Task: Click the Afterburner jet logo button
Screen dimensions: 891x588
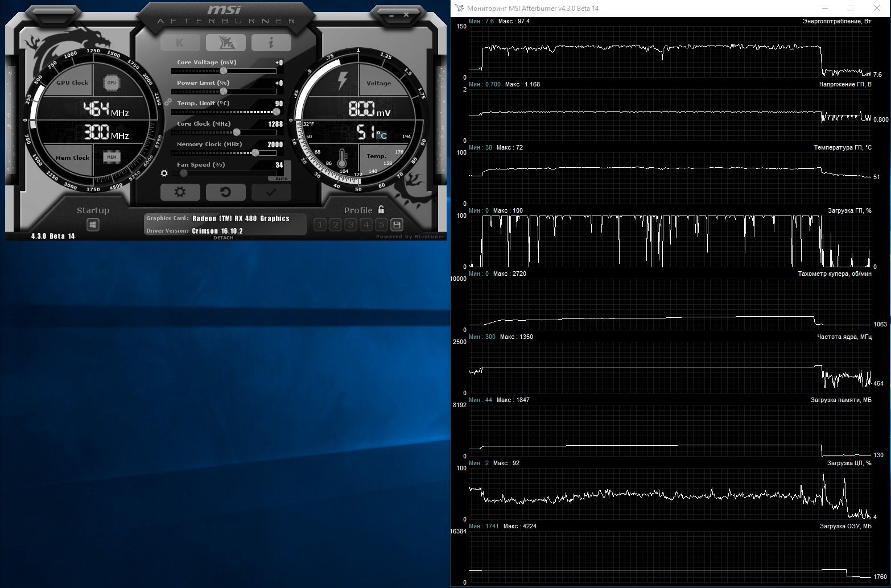Action: point(225,43)
